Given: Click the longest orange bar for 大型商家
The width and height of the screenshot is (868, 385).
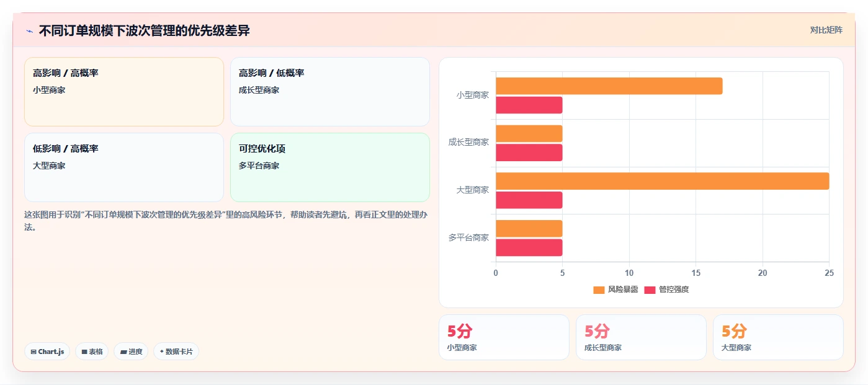Looking at the screenshot, I should 663,181.
